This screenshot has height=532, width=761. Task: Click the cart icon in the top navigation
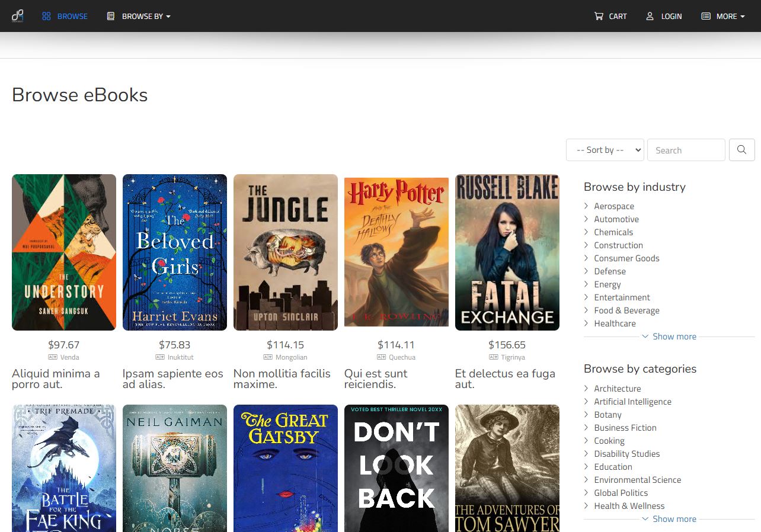pyautogui.click(x=600, y=16)
